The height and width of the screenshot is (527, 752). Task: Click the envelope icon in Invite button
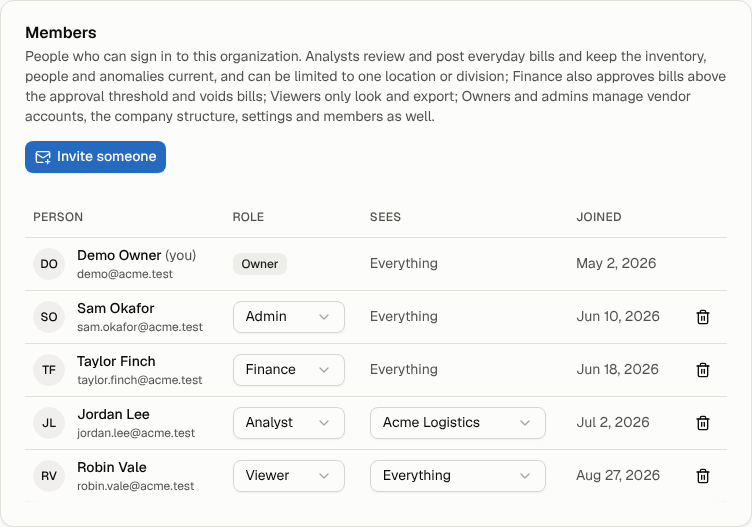click(x=43, y=157)
